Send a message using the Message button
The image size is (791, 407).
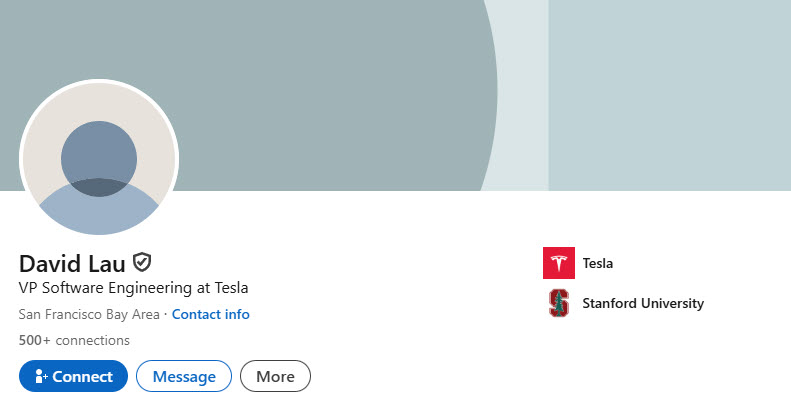click(184, 377)
